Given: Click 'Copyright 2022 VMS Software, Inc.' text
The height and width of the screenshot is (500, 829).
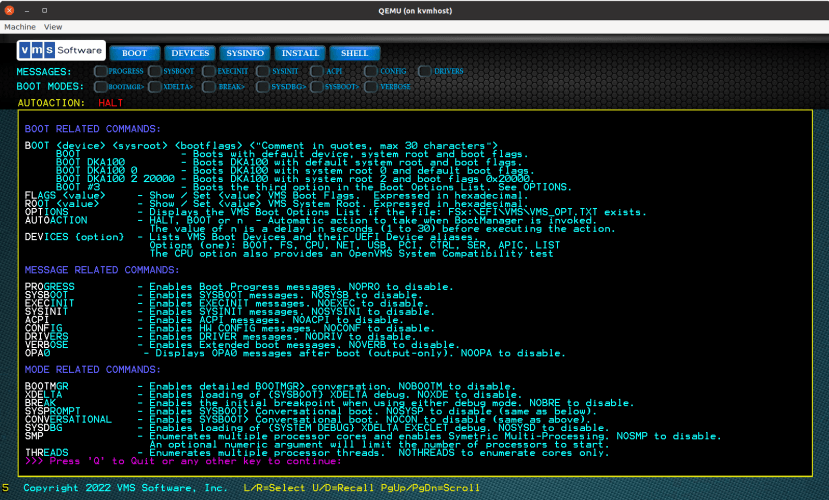Looking at the screenshot, I should 125,488.
